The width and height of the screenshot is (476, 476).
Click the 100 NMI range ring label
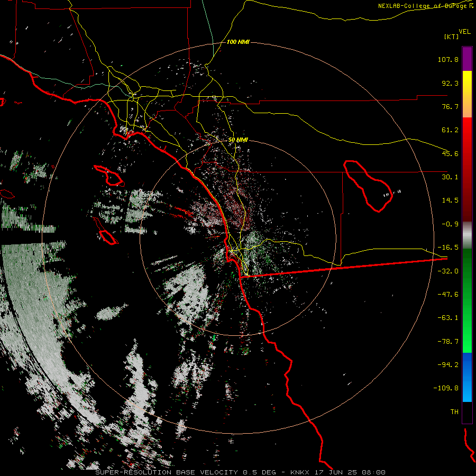(x=238, y=42)
